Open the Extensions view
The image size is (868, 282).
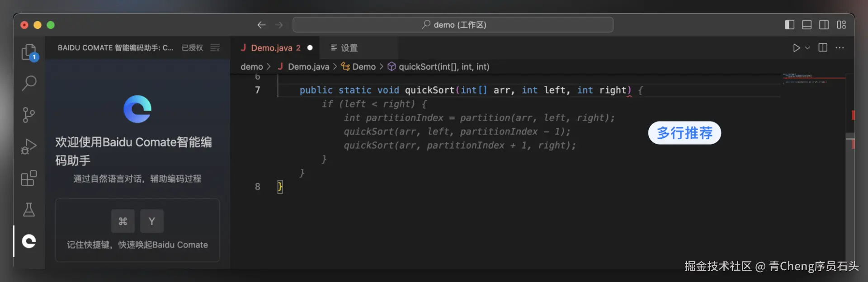point(29,178)
